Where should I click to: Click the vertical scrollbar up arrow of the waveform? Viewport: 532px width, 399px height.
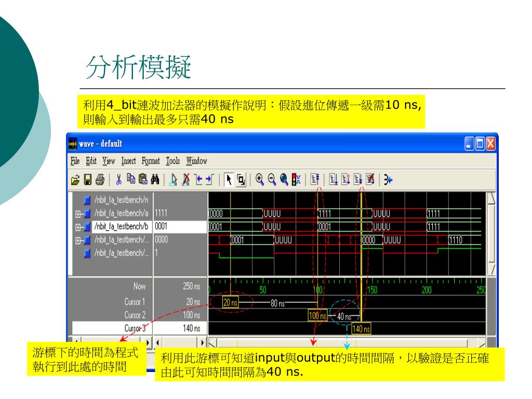[x=491, y=198]
